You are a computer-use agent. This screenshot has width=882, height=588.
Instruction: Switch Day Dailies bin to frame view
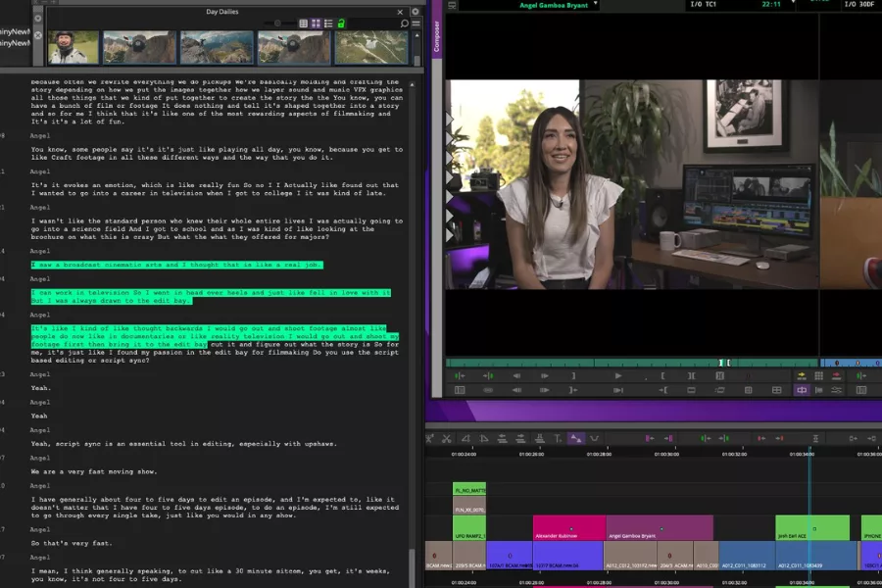click(316, 24)
